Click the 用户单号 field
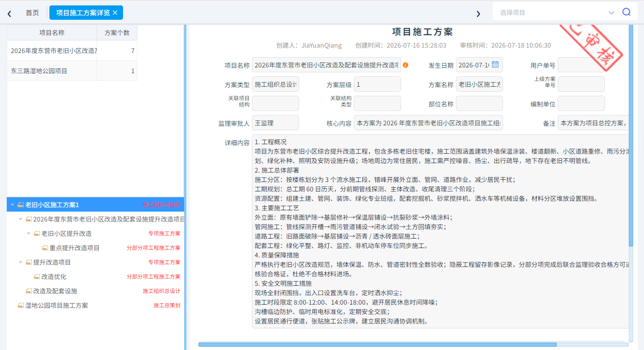The height and width of the screenshot is (350, 644). 581,65
